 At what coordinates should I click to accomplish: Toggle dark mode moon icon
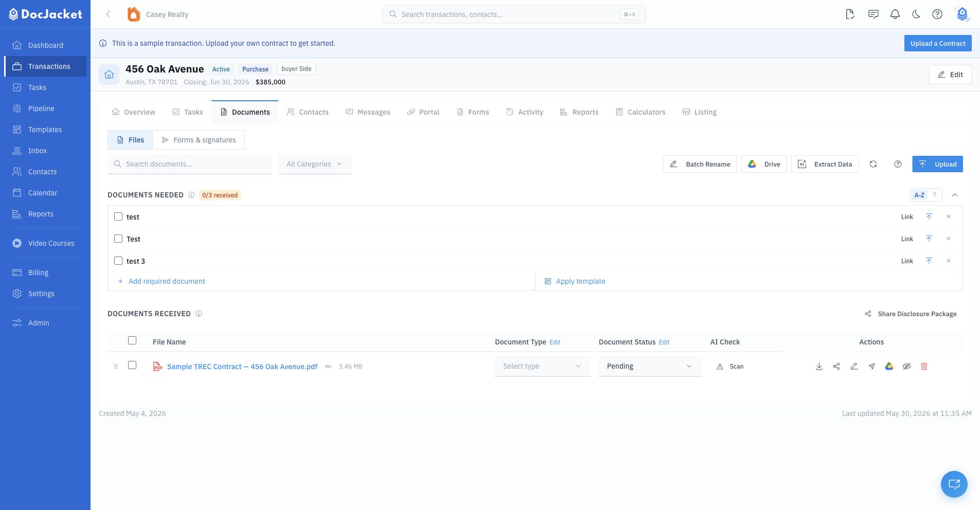click(916, 14)
